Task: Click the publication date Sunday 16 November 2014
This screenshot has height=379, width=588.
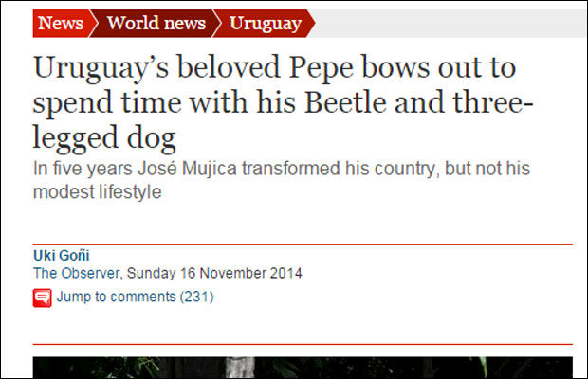Action: (214, 274)
